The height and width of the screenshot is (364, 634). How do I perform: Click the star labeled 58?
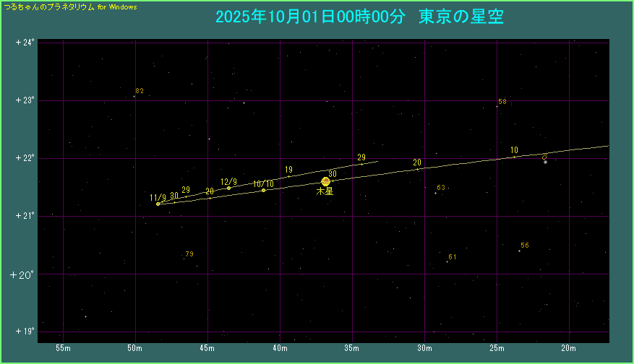point(497,106)
